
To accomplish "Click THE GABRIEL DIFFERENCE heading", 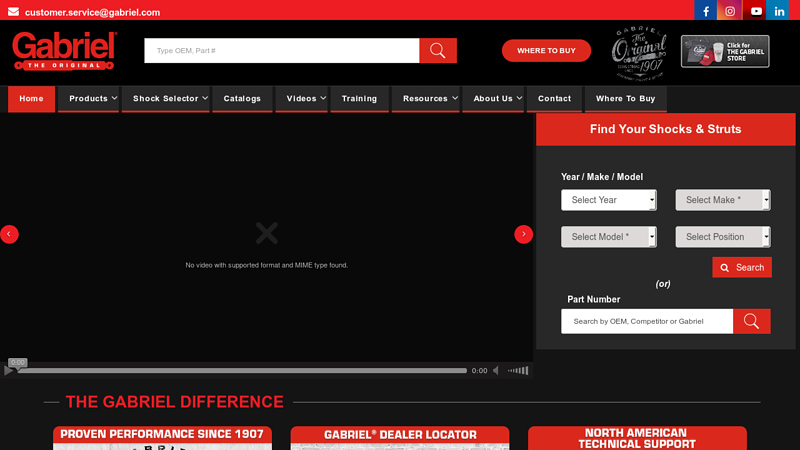I will point(174,402).
